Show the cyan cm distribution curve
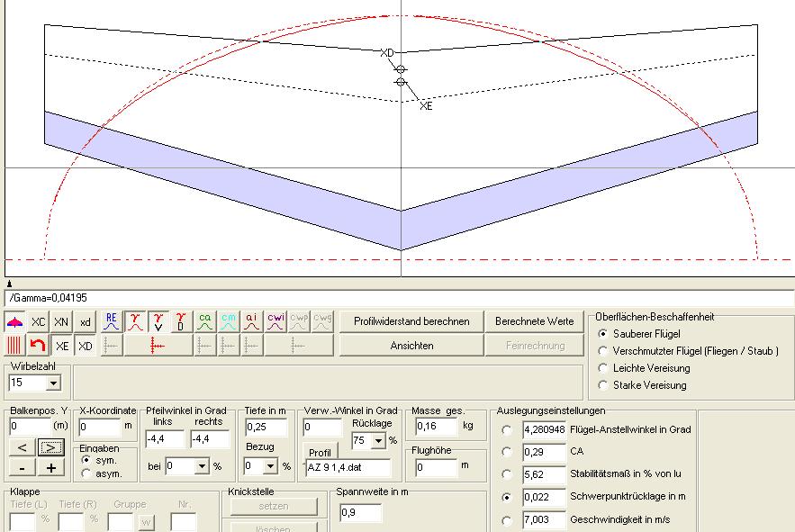795x532 pixels. point(229,321)
